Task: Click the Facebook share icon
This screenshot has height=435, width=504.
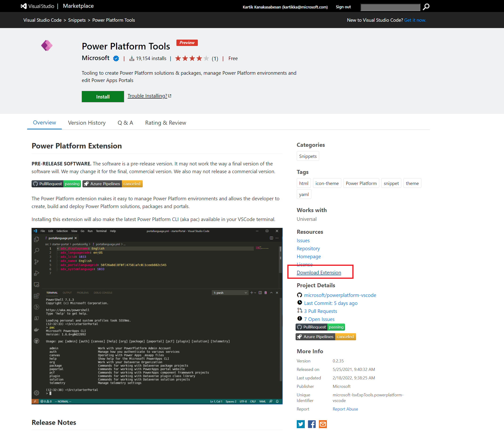Action: point(312,424)
